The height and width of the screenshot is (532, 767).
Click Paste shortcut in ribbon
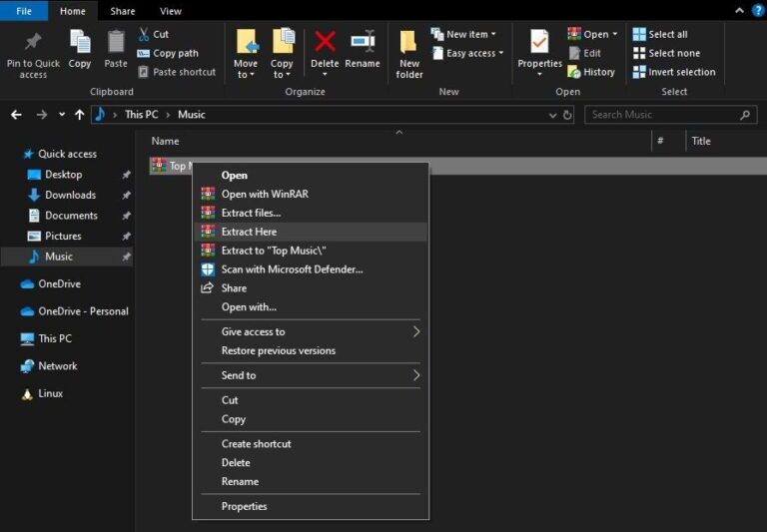coord(177,72)
